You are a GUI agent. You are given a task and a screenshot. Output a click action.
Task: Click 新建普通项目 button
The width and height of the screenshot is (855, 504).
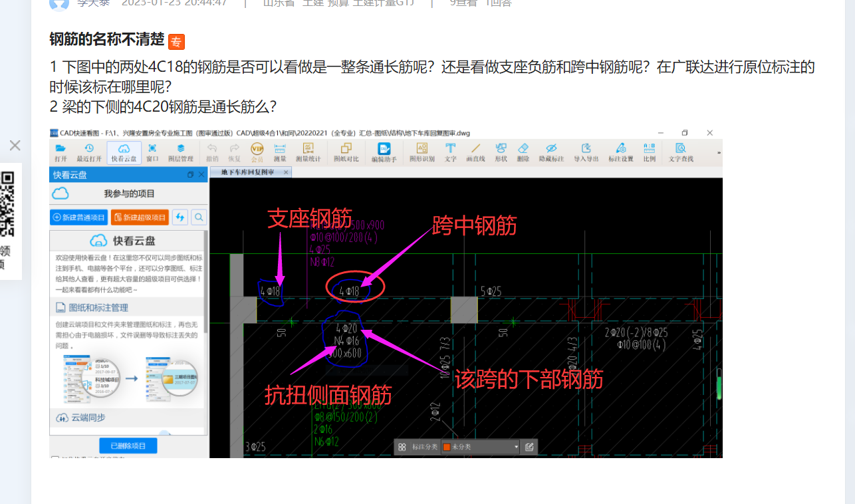tap(78, 217)
